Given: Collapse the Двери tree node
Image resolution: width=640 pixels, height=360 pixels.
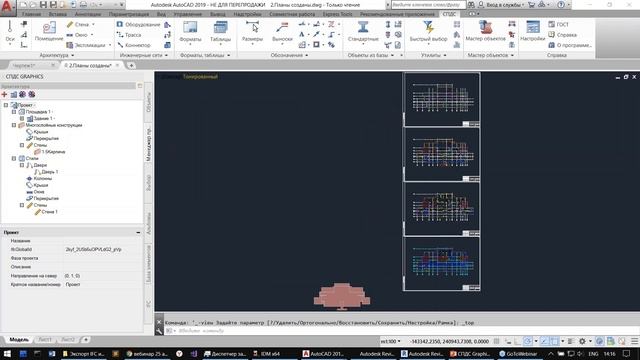Looking at the screenshot, I should pos(22,165).
